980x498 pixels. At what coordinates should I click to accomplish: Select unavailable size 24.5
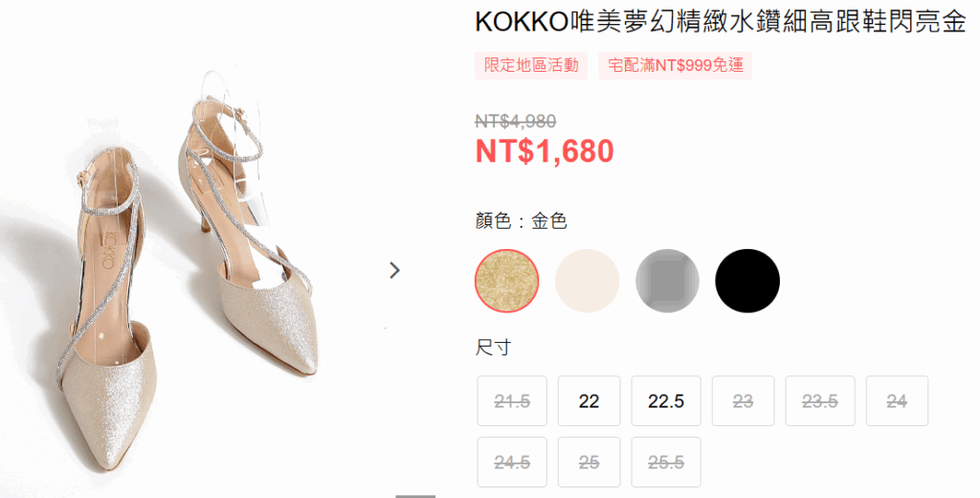pyautogui.click(x=512, y=463)
